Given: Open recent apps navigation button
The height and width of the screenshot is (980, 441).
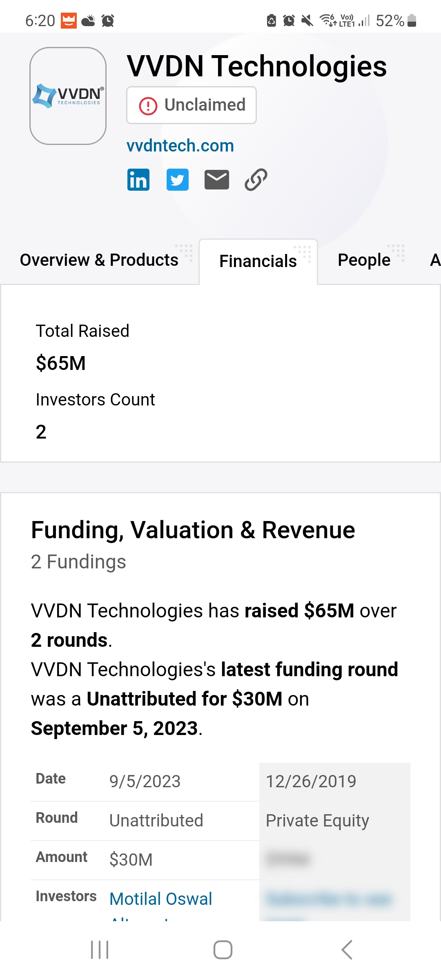Looking at the screenshot, I should pos(100,949).
